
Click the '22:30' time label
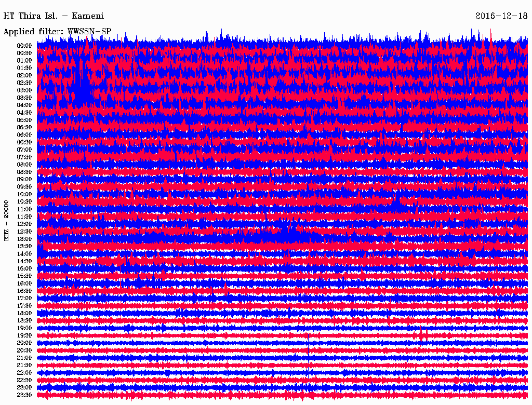(24, 380)
